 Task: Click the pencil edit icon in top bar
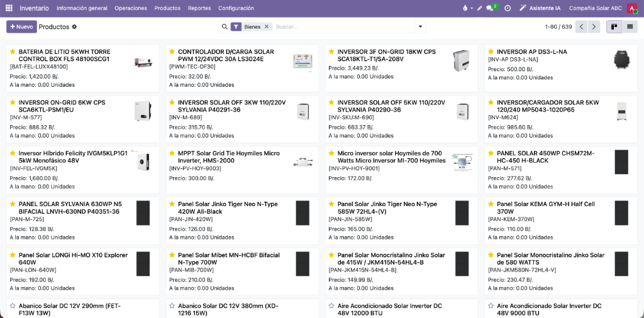(479, 8)
